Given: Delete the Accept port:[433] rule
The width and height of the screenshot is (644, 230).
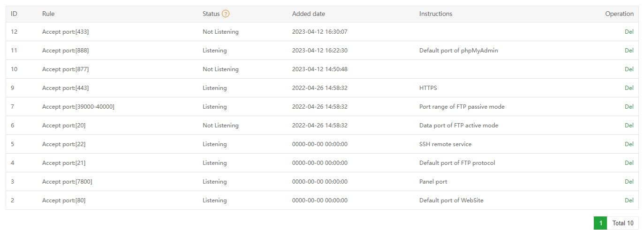Looking at the screenshot, I should click(629, 32).
